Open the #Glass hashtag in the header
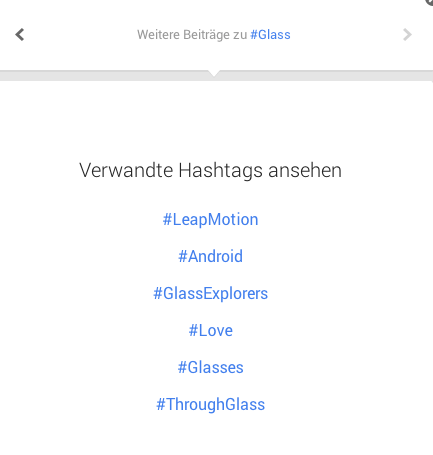 tap(270, 34)
